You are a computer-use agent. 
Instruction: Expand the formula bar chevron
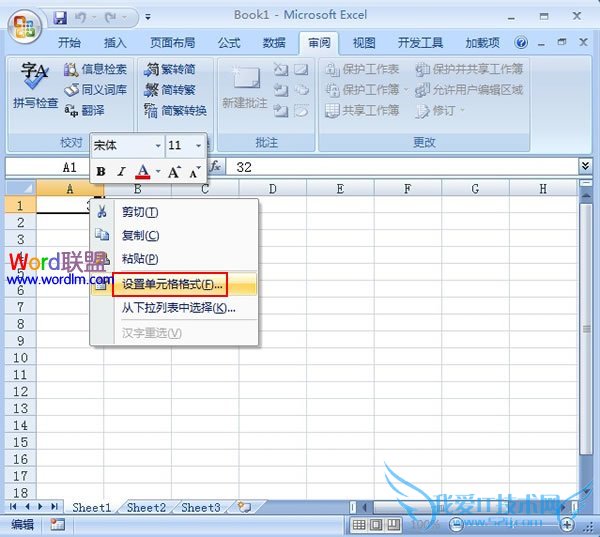pos(585,166)
